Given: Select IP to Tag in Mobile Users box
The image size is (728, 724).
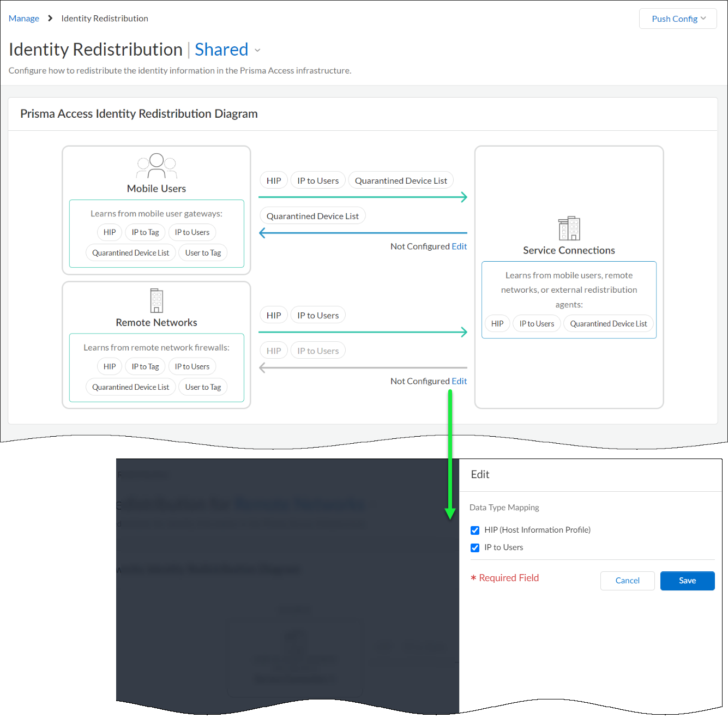Looking at the screenshot, I should [x=145, y=232].
